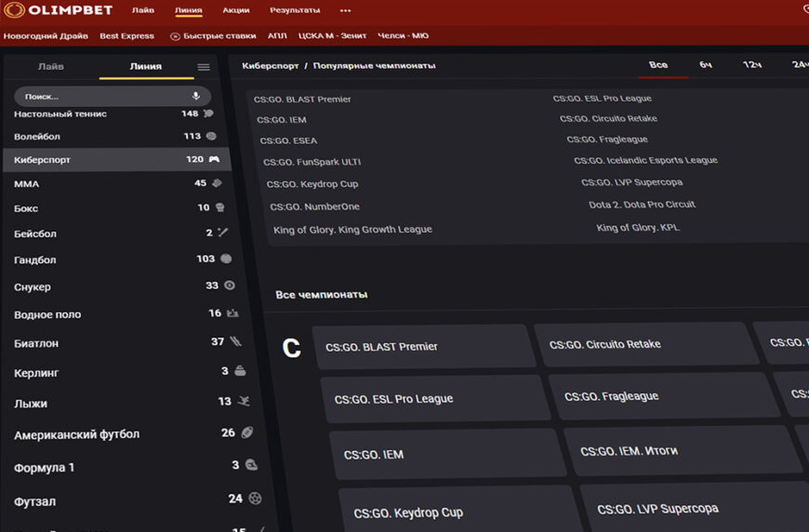Open the Best Express link
Viewport: 809px width, 532px height.
tap(126, 36)
